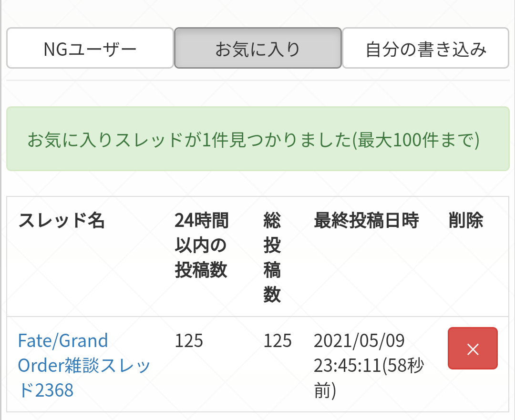Click the 23:45:11 timestamp text

tap(347, 366)
